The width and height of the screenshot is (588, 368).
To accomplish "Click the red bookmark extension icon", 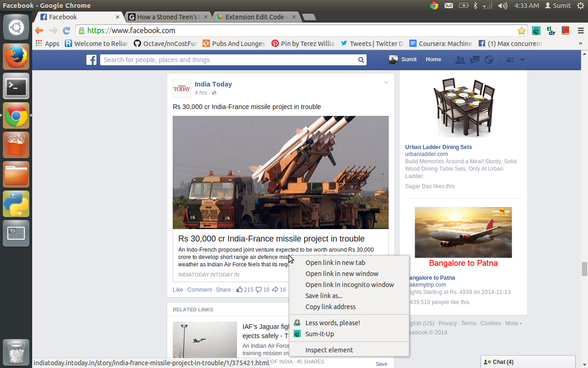I will 565,31.
